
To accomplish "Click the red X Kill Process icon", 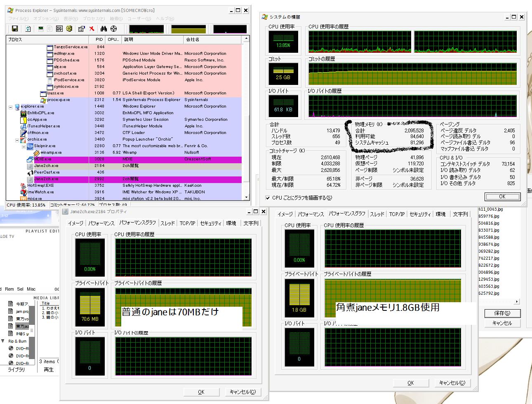I will [92, 28].
